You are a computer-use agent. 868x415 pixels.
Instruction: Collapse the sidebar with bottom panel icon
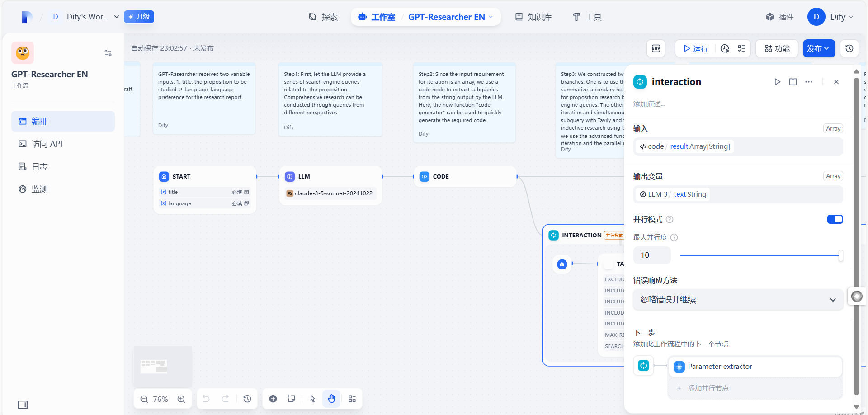pos(23,405)
